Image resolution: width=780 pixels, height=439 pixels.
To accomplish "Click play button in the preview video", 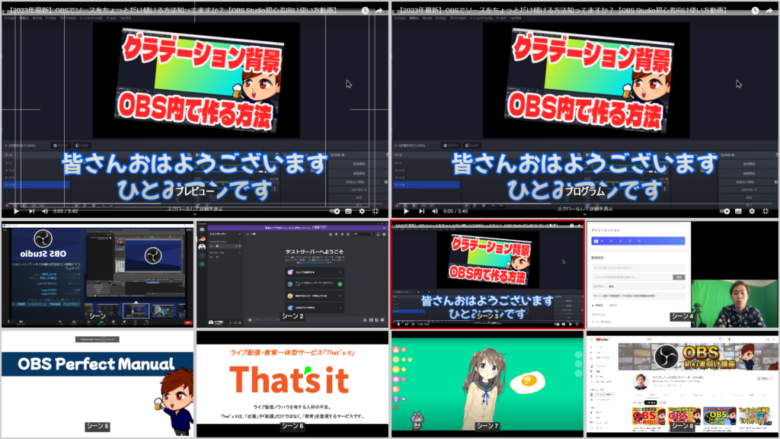I will (x=17, y=211).
